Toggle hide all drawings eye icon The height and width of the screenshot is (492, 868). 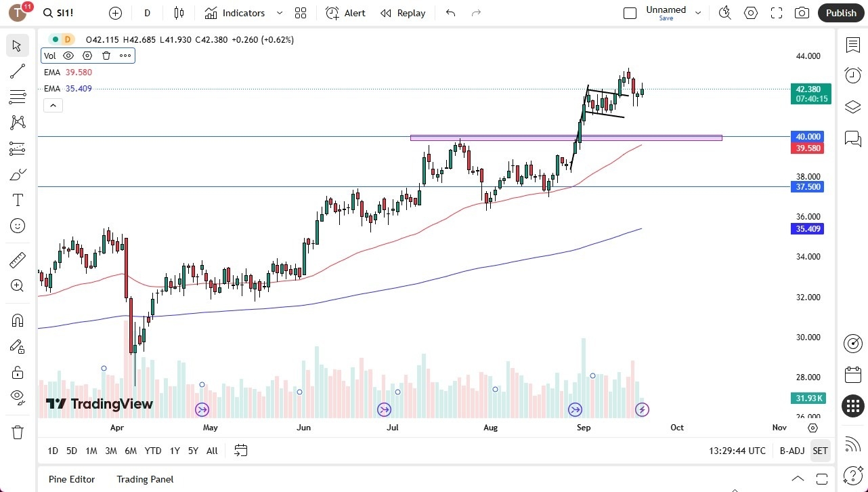(17, 396)
